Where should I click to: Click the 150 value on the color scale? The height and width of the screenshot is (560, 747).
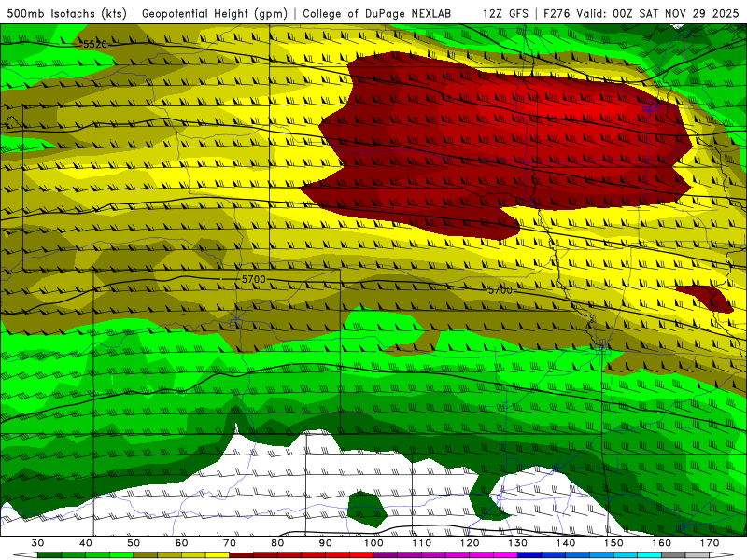614,543
